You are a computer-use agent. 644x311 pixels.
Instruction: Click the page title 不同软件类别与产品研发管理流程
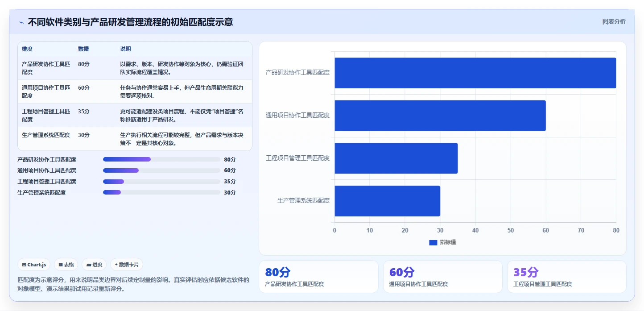[x=130, y=22]
